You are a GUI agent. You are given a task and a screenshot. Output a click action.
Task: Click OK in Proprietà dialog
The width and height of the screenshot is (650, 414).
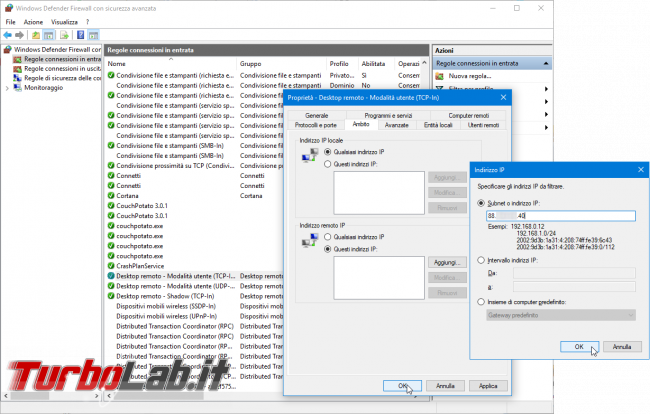pyautogui.click(x=403, y=386)
